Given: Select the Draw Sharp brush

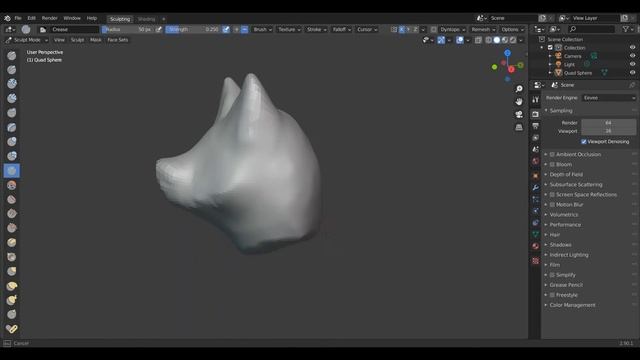Looking at the screenshot, I should point(11,70).
